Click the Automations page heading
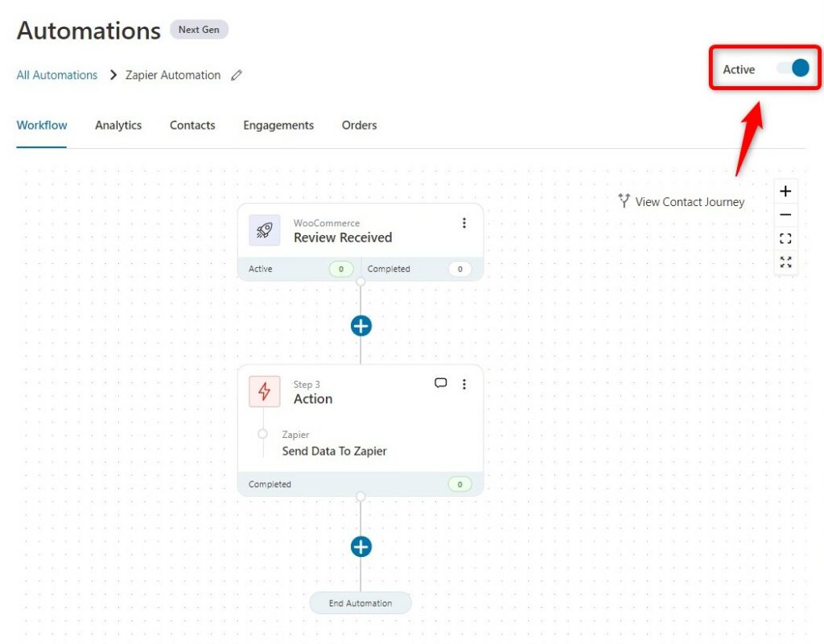This screenshot has width=824, height=644. [x=89, y=31]
